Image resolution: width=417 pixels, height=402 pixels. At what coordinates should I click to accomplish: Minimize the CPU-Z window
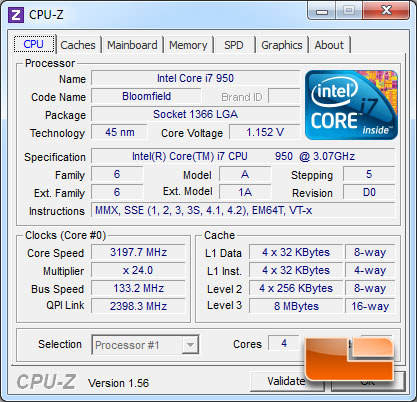click(x=321, y=11)
